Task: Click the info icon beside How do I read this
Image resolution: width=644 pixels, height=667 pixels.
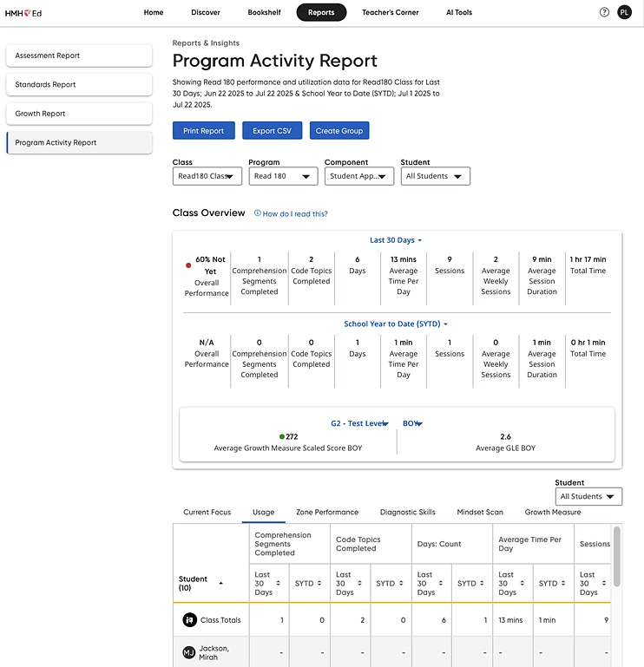Action: tap(258, 213)
